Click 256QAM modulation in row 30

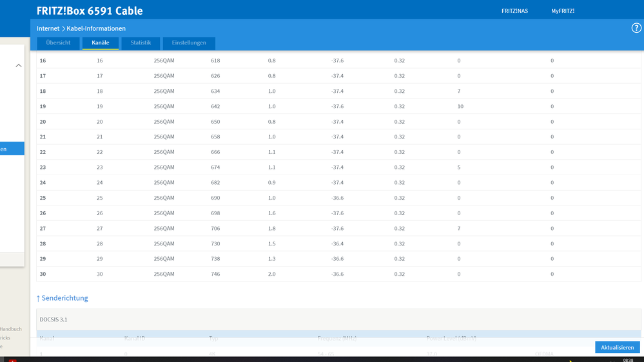point(164,274)
